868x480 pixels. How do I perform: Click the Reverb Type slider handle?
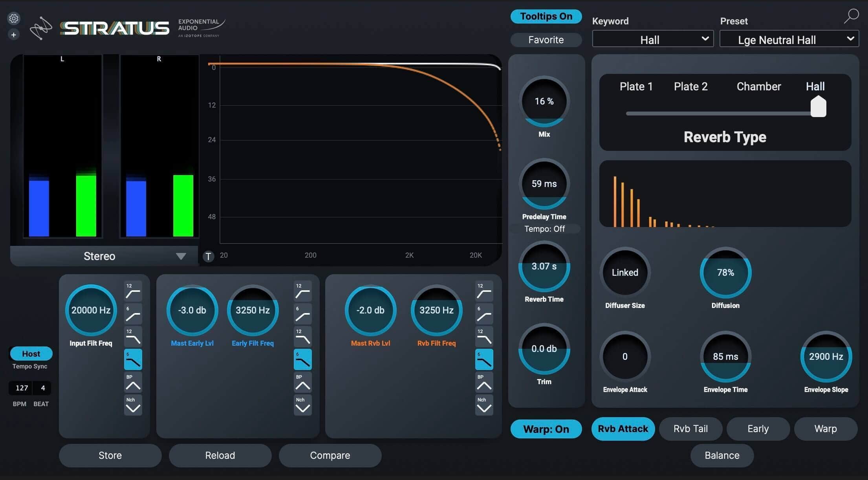pos(819,106)
